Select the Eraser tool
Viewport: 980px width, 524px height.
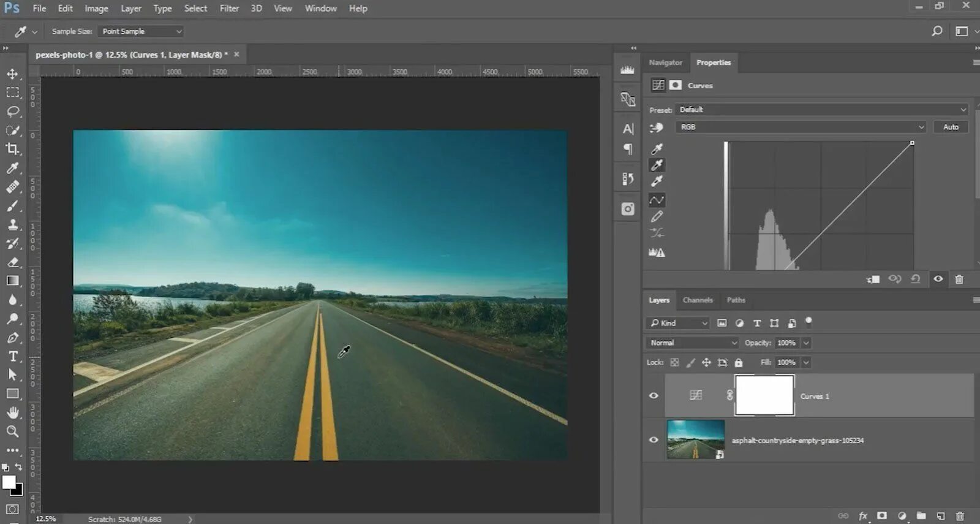[x=12, y=262]
